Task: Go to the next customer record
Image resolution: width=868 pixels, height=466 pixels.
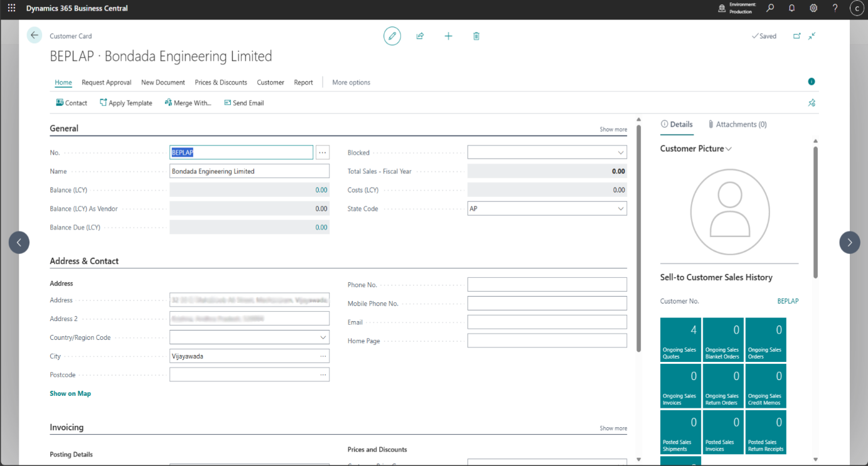Action: click(850, 242)
